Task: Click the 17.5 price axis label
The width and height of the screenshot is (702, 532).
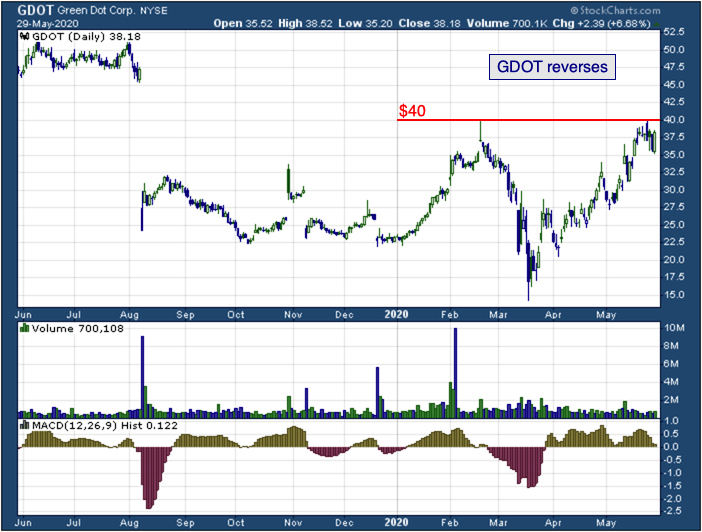Action: click(x=674, y=277)
